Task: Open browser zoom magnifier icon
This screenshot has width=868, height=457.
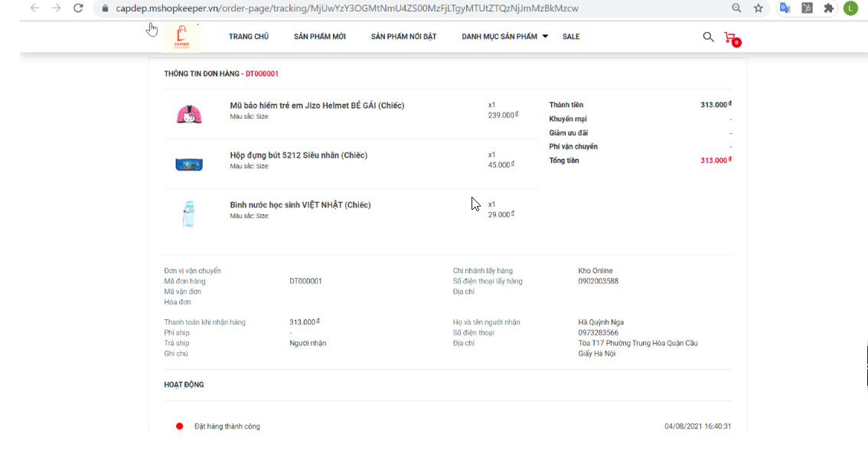Action: tap(736, 8)
